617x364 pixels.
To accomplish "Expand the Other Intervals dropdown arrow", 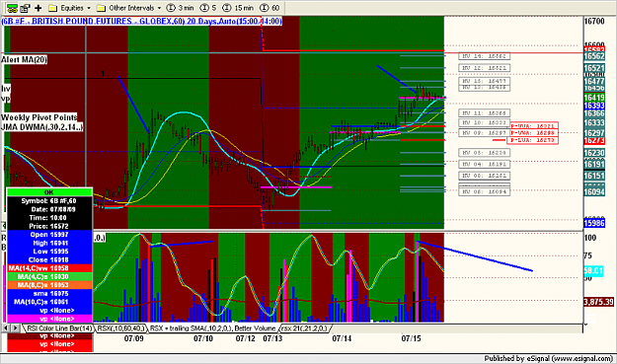I will 159,8.
